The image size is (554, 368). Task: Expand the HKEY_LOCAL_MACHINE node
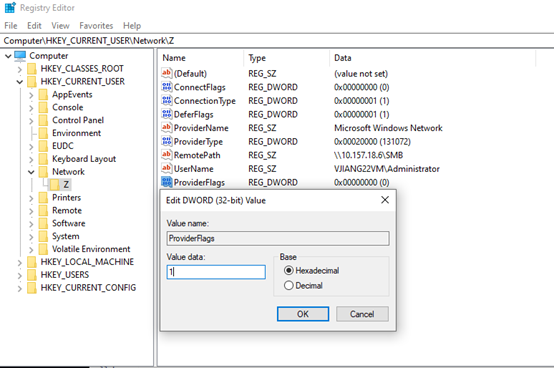pyautogui.click(x=19, y=262)
